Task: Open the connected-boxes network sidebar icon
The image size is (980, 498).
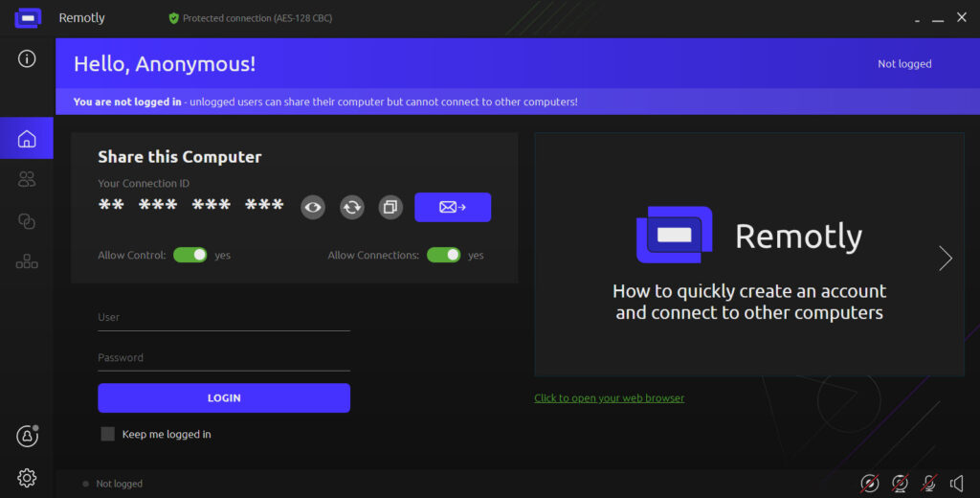Action: (x=27, y=261)
